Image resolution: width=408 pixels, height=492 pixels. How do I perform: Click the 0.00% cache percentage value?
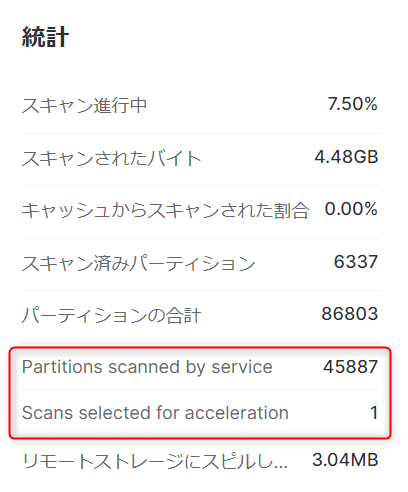(x=351, y=209)
